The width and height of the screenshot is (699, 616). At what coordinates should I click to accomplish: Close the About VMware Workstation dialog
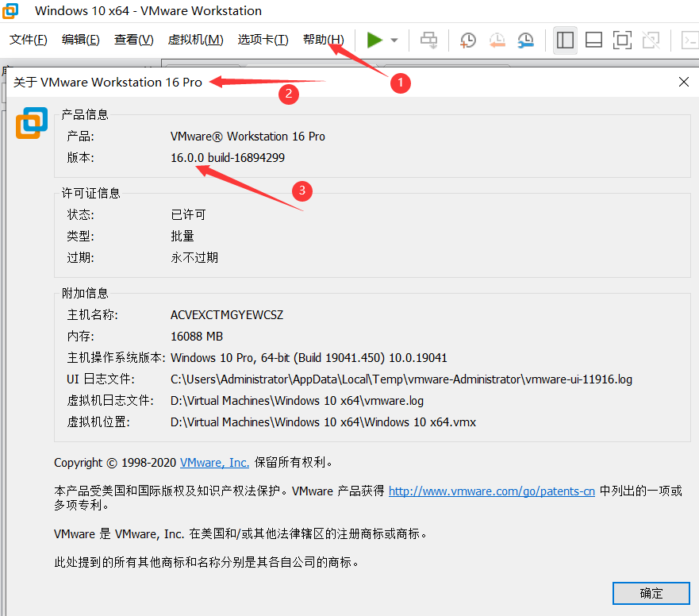(x=684, y=82)
